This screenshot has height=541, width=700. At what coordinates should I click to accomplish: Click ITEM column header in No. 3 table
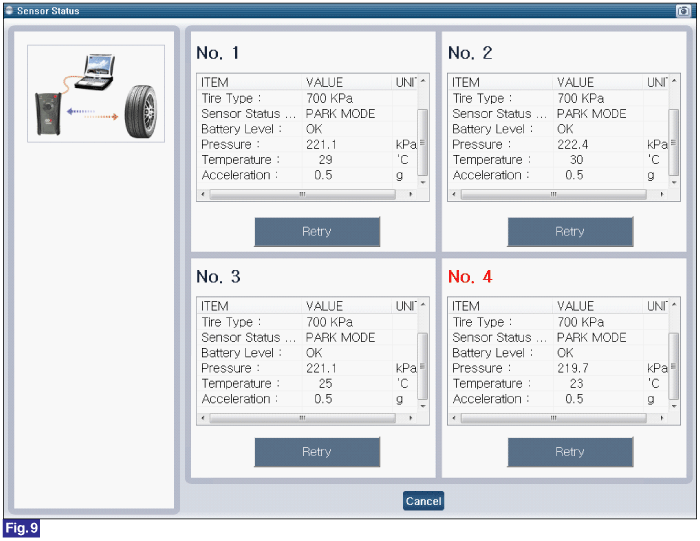click(250, 306)
